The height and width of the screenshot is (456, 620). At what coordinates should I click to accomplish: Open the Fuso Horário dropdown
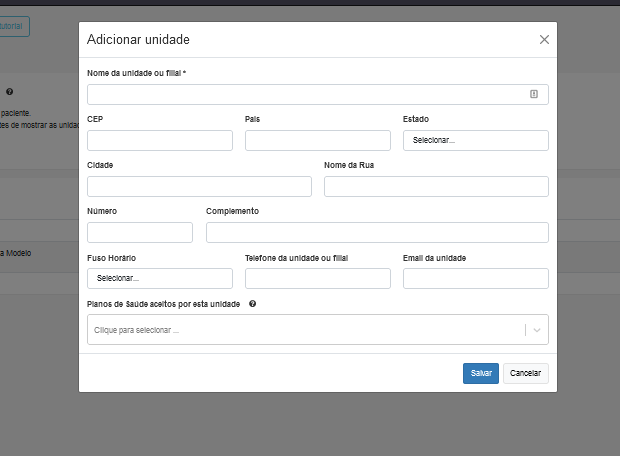coord(160,278)
